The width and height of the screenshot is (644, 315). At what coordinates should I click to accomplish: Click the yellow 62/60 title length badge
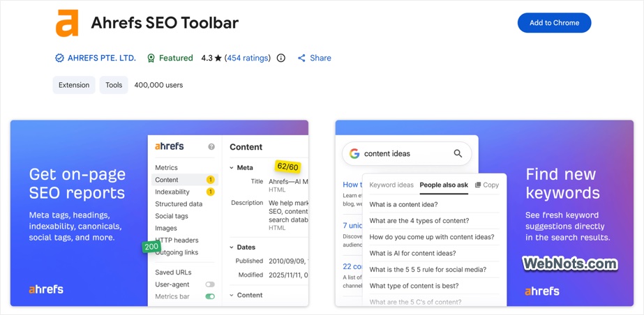pos(287,167)
